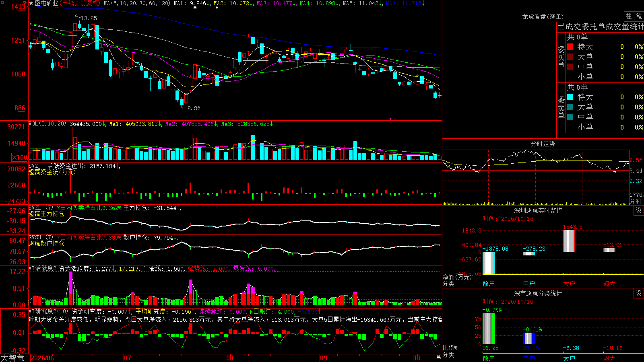
Task: Click the AI研究度2(10) indicator label
Action: coord(48,312)
